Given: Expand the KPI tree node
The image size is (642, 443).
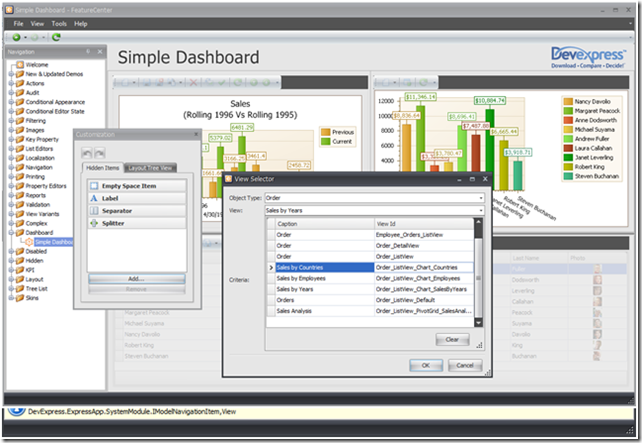Looking at the screenshot, I should click(x=11, y=270).
